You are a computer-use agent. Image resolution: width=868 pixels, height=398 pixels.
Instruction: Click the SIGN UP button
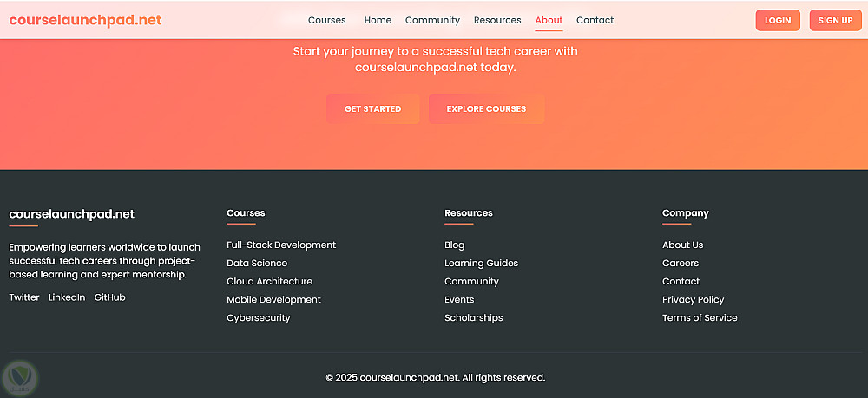pyautogui.click(x=835, y=21)
